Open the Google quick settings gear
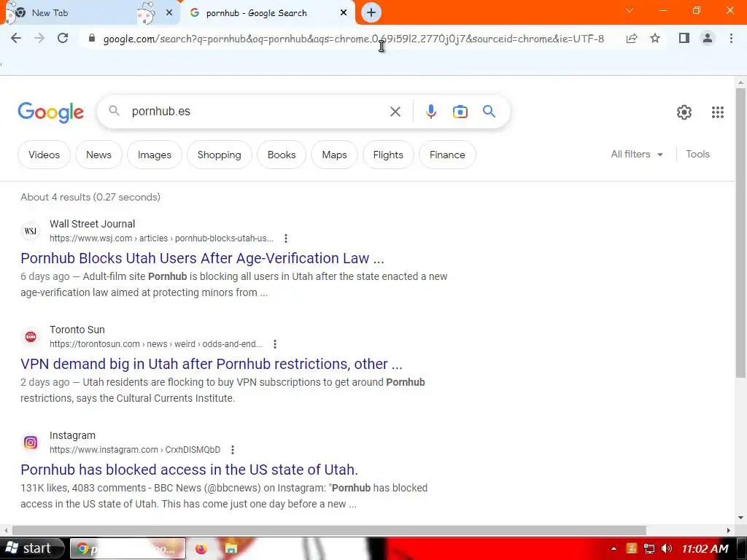Image resolution: width=747 pixels, height=560 pixels. pyautogui.click(x=684, y=112)
